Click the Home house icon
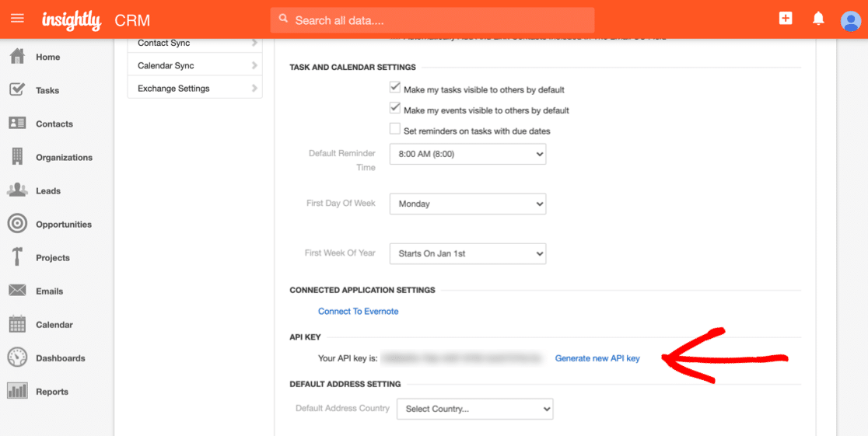The height and width of the screenshot is (436, 868). [x=18, y=57]
